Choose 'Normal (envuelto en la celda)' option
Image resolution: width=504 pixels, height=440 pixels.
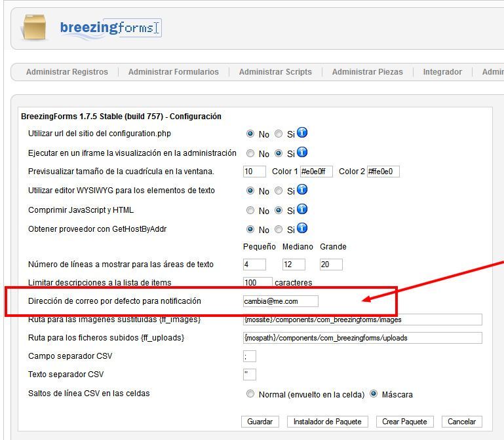click(250, 394)
